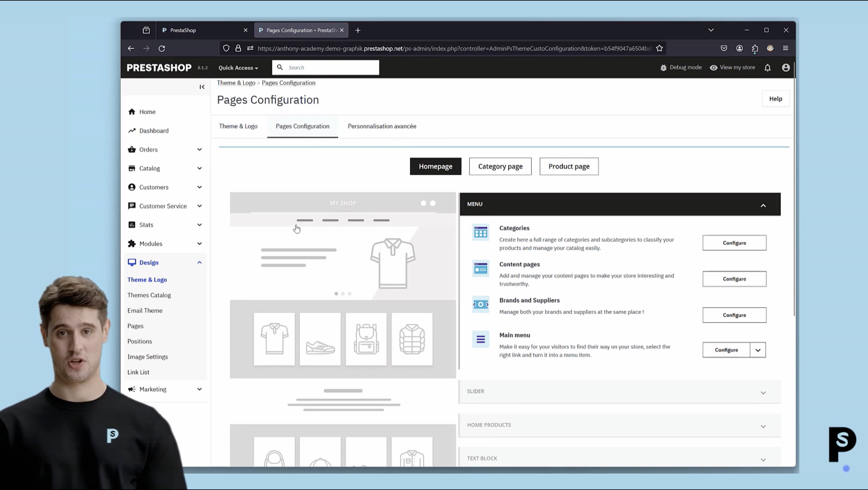Switch to Category page view

click(x=500, y=167)
